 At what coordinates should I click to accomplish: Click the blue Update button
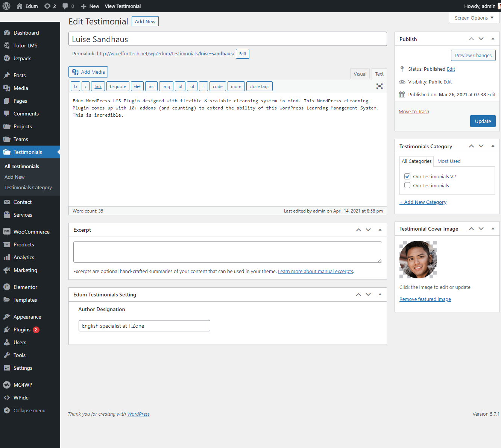coord(483,121)
